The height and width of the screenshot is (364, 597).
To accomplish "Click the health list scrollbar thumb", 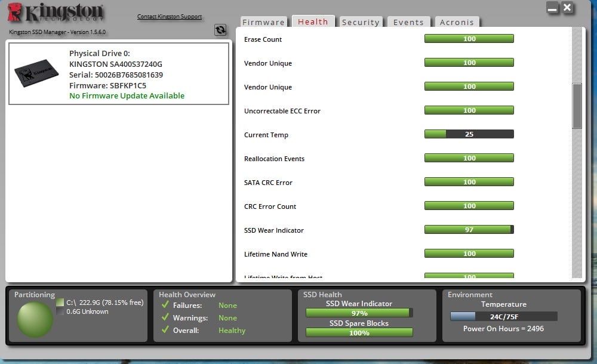I will coord(577,106).
